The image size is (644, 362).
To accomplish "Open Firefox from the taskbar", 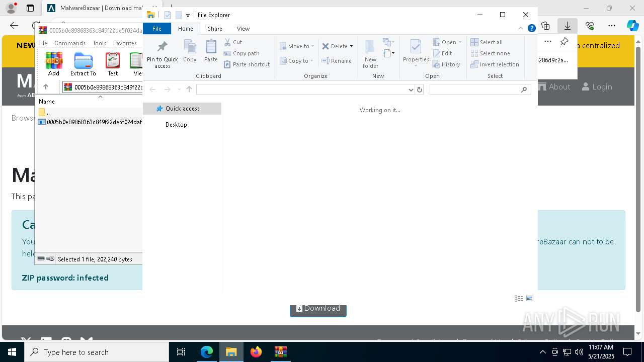I will click(x=256, y=352).
